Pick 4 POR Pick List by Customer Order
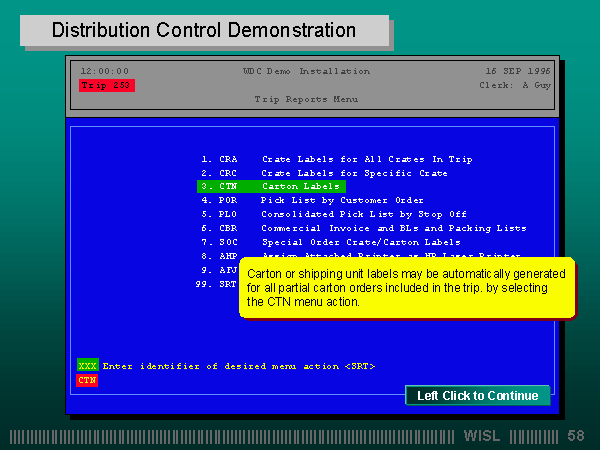600x450 pixels. coord(312,201)
